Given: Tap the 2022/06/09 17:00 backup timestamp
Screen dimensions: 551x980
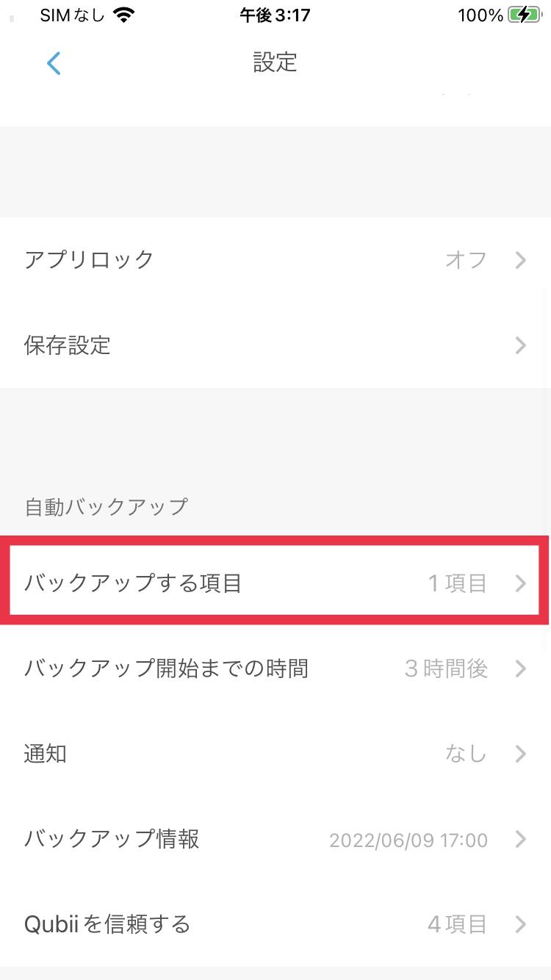Looking at the screenshot, I should click(x=408, y=840).
